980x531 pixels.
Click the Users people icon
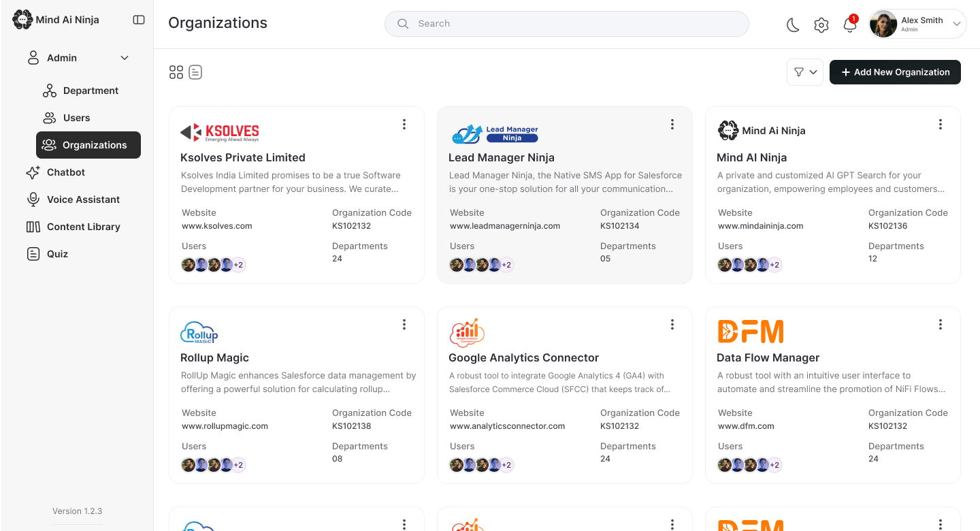click(50, 118)
